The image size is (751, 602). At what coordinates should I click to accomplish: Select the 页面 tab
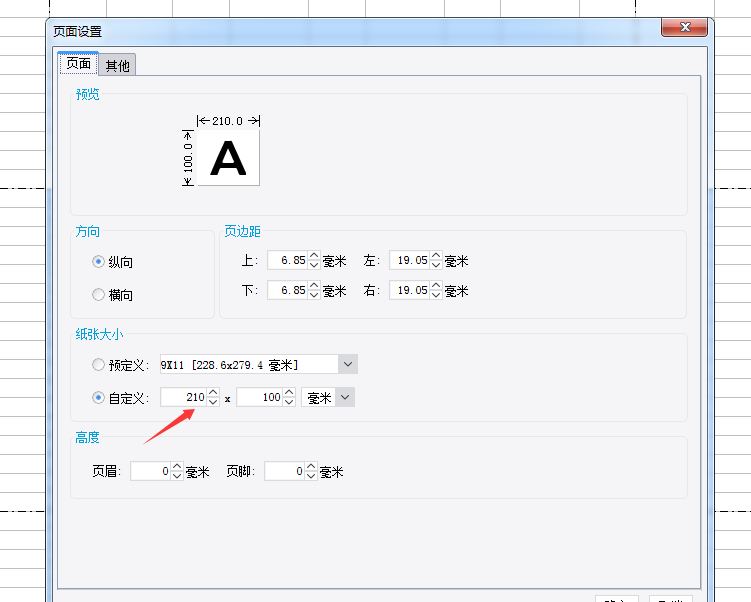click(78, 64)
